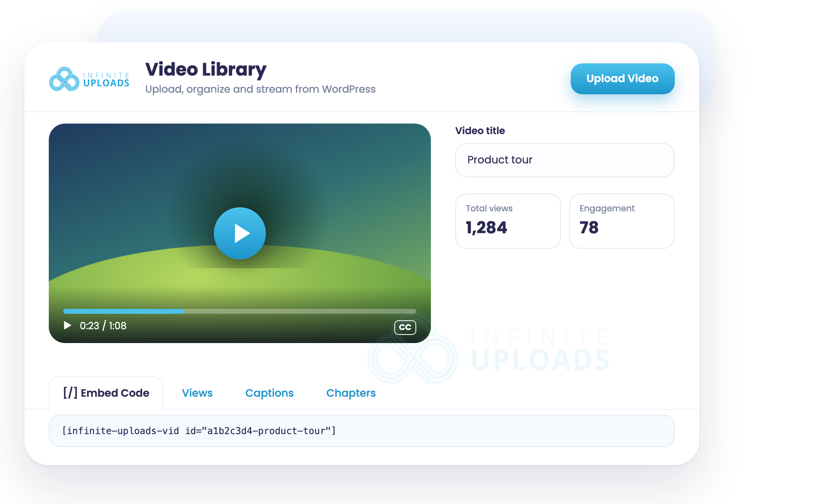Seek on the video progress bar
813x504 pixels.
pyautogui.click(x=240, y=311)
